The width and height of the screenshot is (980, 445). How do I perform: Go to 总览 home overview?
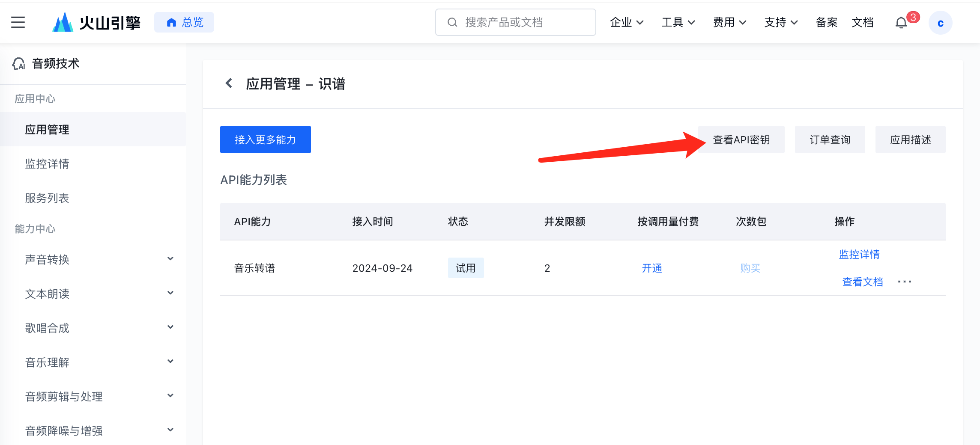point(184,22)
